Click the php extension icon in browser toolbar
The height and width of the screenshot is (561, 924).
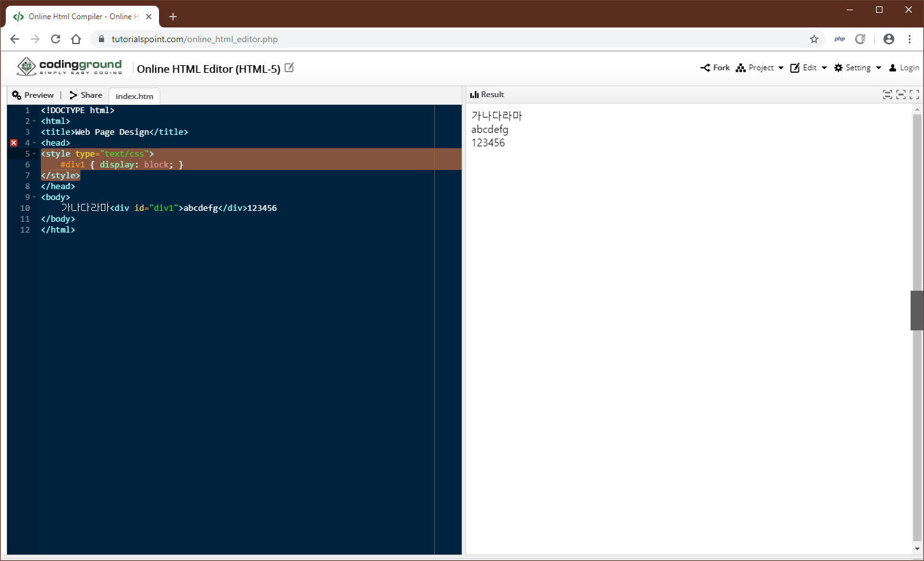840,39
